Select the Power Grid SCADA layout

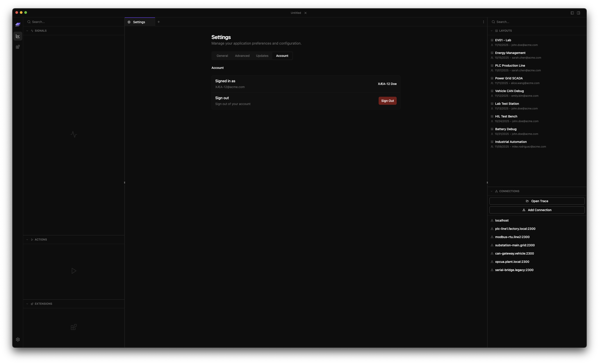(x=509, y=78)
